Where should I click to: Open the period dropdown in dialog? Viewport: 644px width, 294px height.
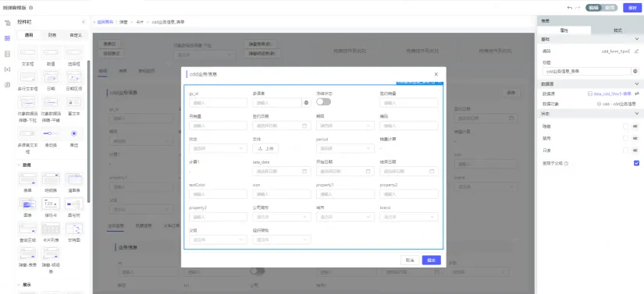345,148
